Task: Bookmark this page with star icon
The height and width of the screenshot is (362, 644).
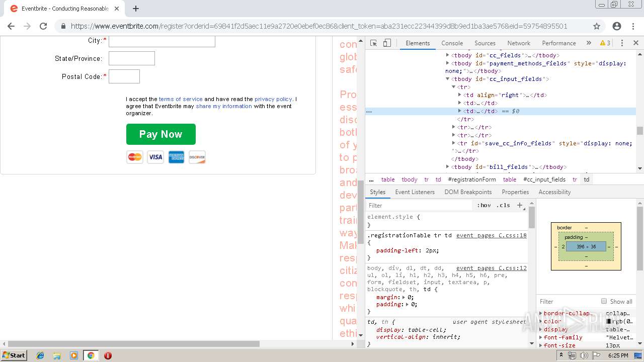Action: pos(597,26)
